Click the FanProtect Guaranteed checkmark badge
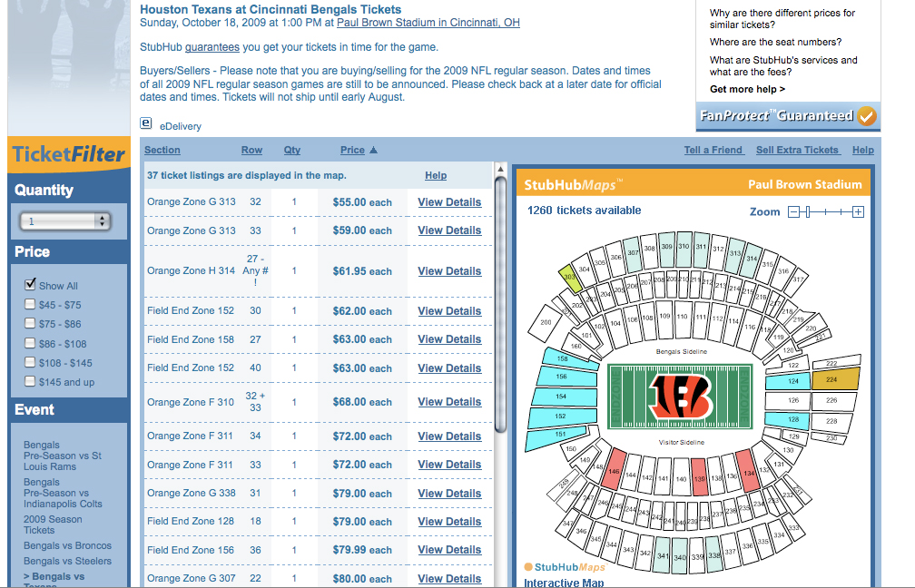 (x=867, y=116)
